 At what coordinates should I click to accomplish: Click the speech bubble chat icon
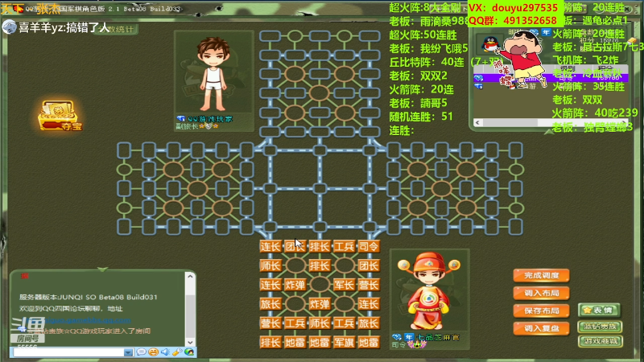point(141,352)
